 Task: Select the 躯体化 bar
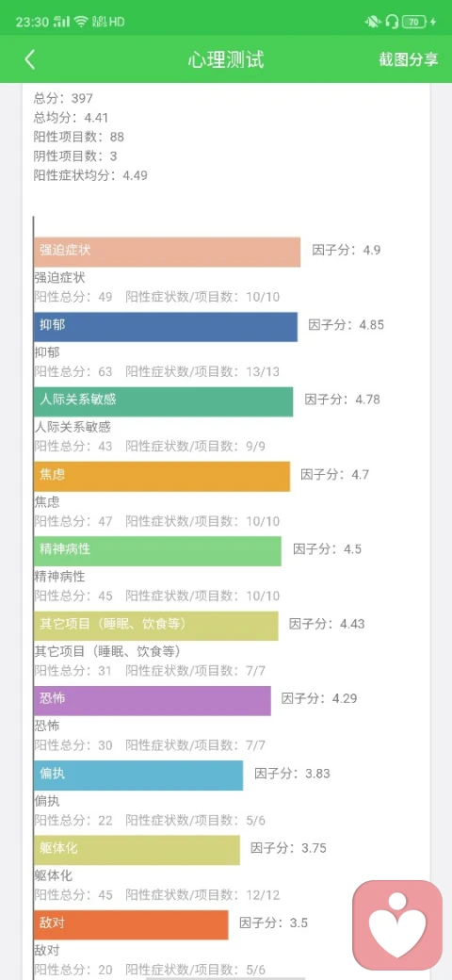tap(137, 850)
